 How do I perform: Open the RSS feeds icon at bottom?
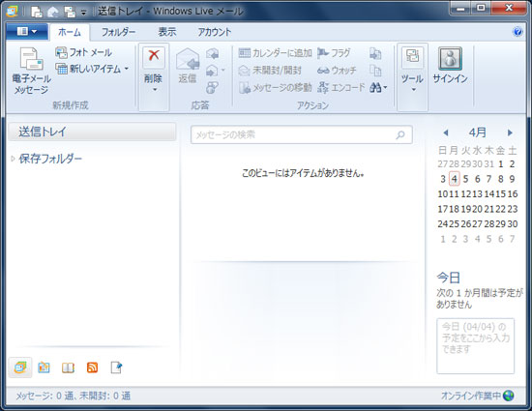92,367
